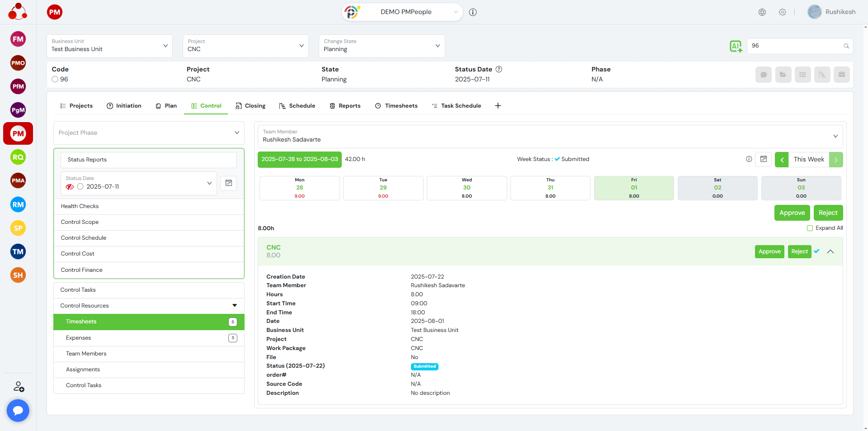This screenshot has width=868, height=431.
Task: Select the 2025-07-11 status date radio
Action: 80,187
